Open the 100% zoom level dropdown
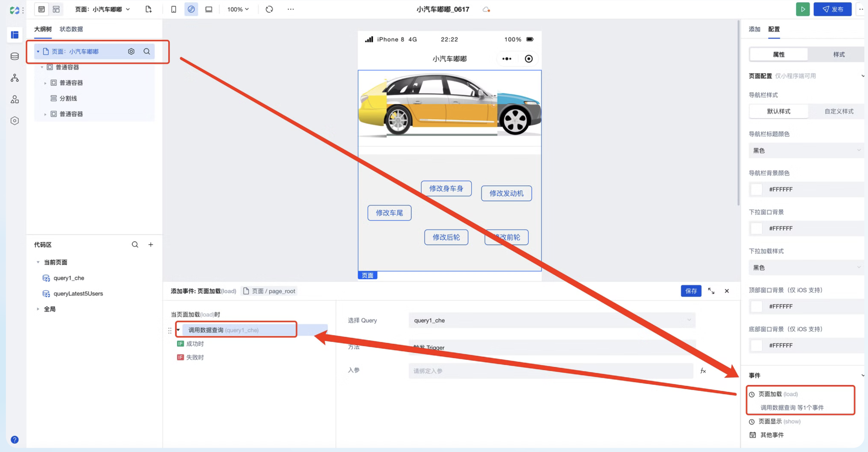The height and width of the screenshot is (452, 868). [238, 9]
